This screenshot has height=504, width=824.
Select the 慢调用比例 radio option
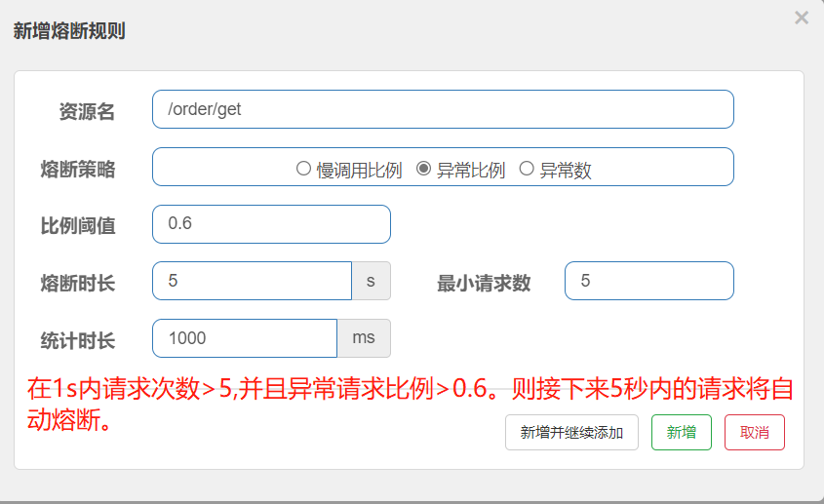coord(303,169)
